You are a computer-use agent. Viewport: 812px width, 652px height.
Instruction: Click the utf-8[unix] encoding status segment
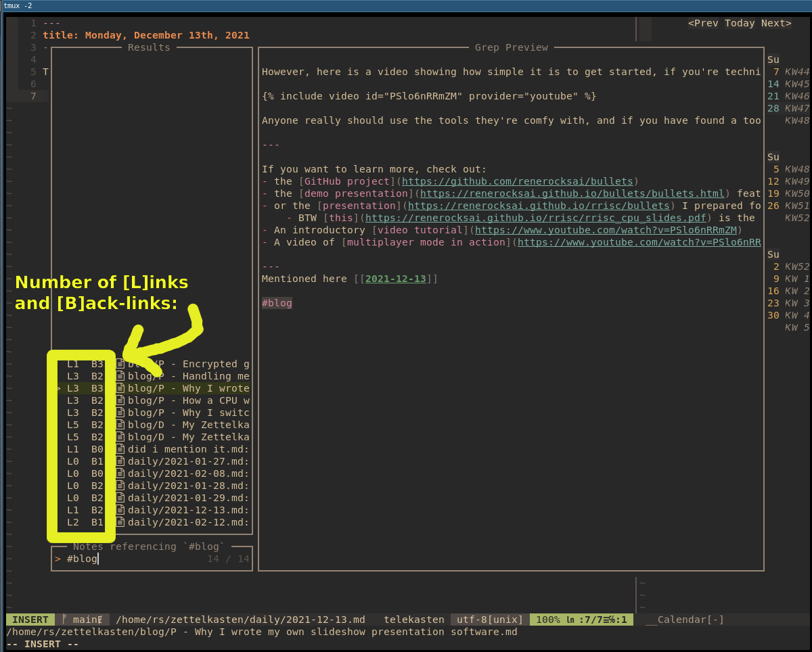[490, 620]
